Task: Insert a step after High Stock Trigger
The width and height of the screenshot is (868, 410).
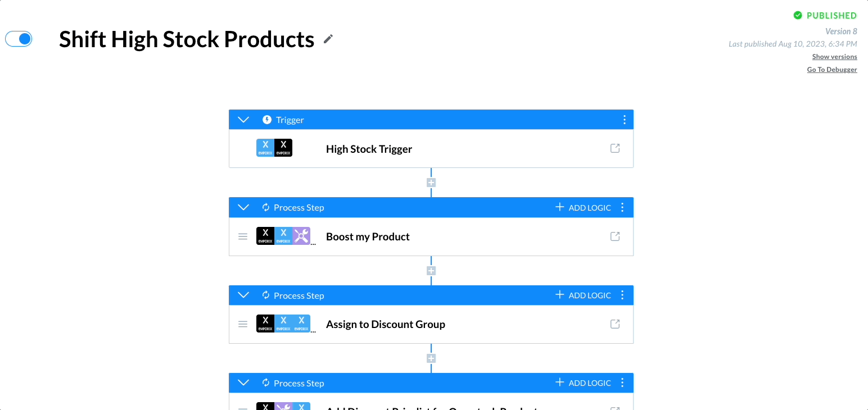Action: (x=431, y=183)
